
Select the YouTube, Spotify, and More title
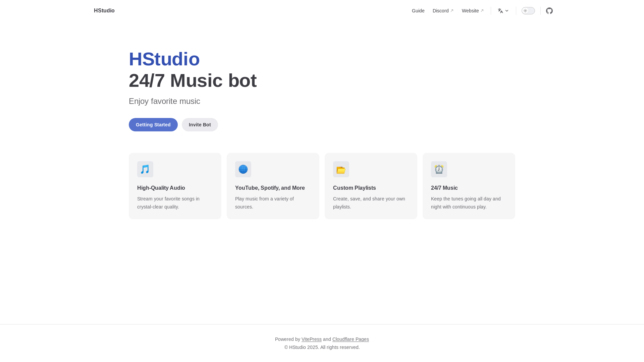point(270,188)
